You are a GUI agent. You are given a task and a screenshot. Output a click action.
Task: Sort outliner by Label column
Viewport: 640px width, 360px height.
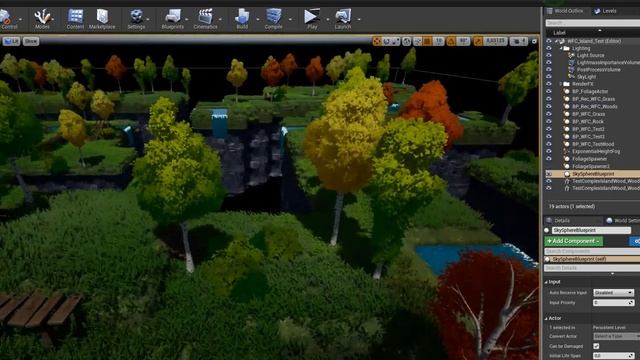(x=560, y=33)
